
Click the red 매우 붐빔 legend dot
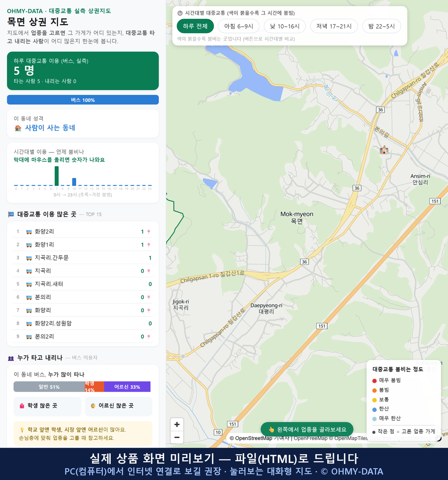[374, 381]
